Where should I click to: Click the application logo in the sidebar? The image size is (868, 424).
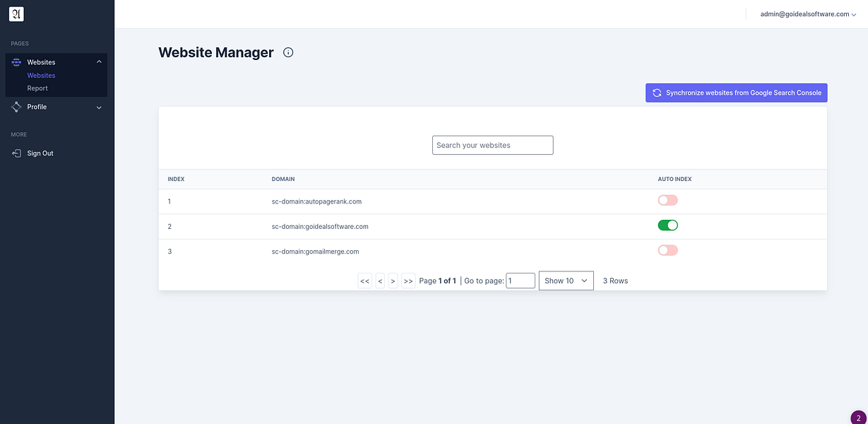pos(16,13)
